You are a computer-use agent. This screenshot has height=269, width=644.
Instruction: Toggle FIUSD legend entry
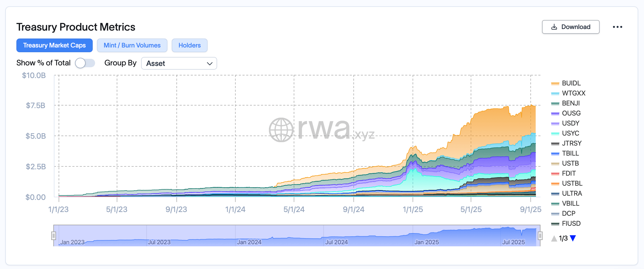tap(571, 224)
